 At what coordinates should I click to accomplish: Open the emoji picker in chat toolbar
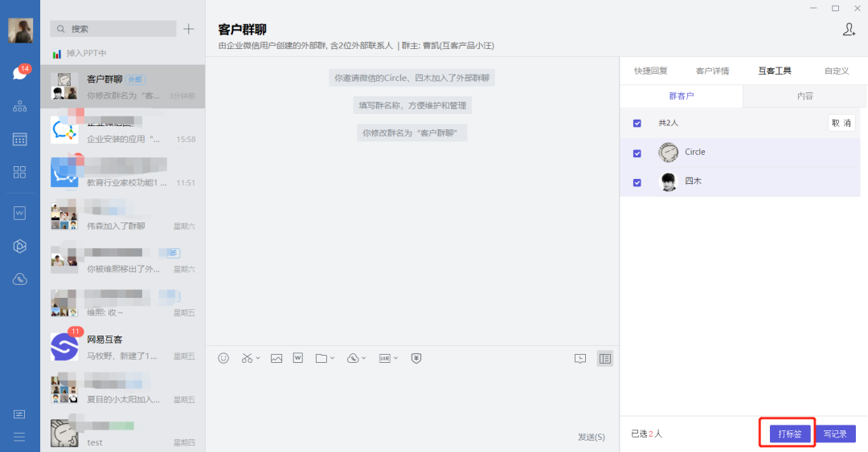(223, 358)
